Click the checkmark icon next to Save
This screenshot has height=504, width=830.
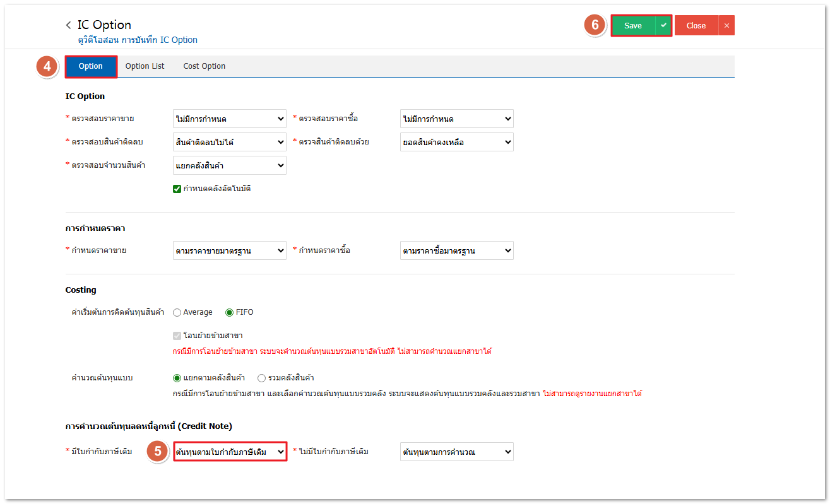coord(663,25)
